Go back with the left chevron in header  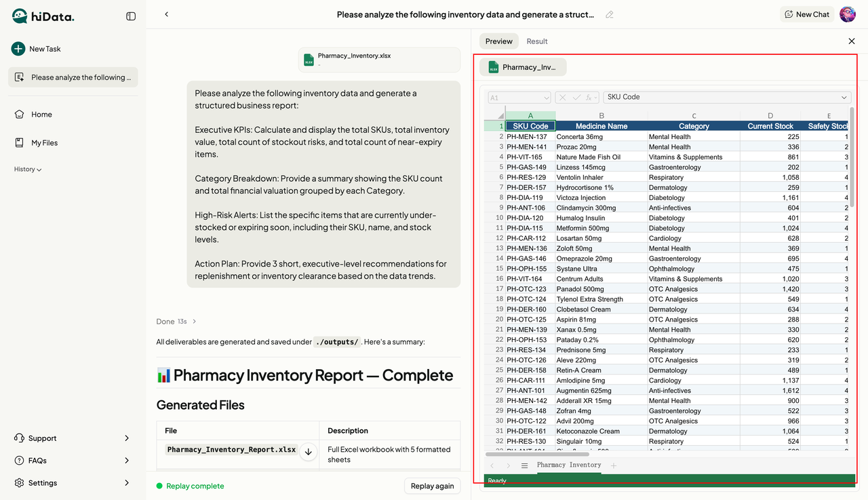point(166,14)
